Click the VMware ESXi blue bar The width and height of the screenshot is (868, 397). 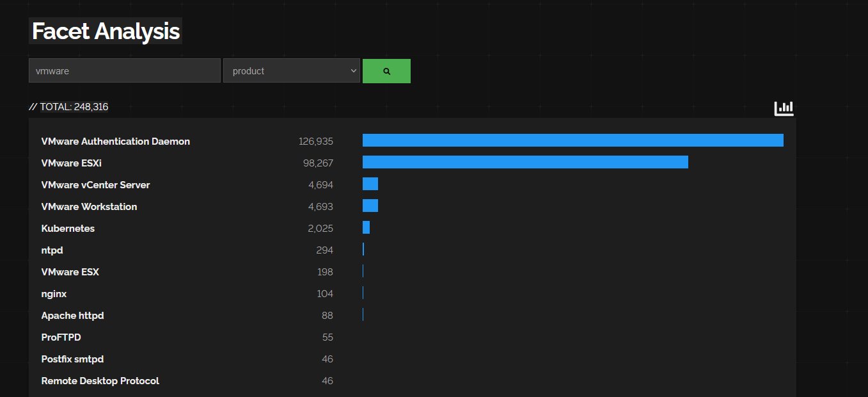[525, 162]
